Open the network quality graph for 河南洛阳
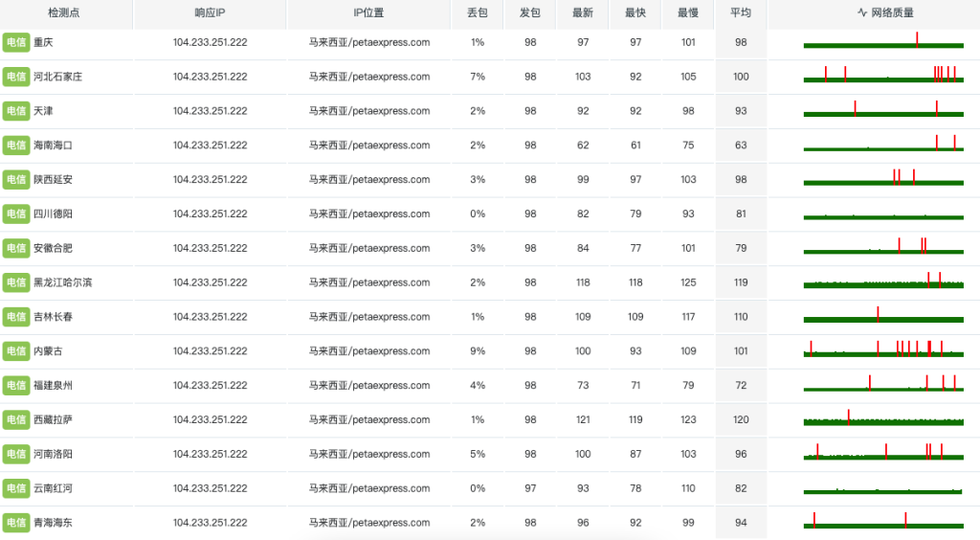 (x=882, y=453)
